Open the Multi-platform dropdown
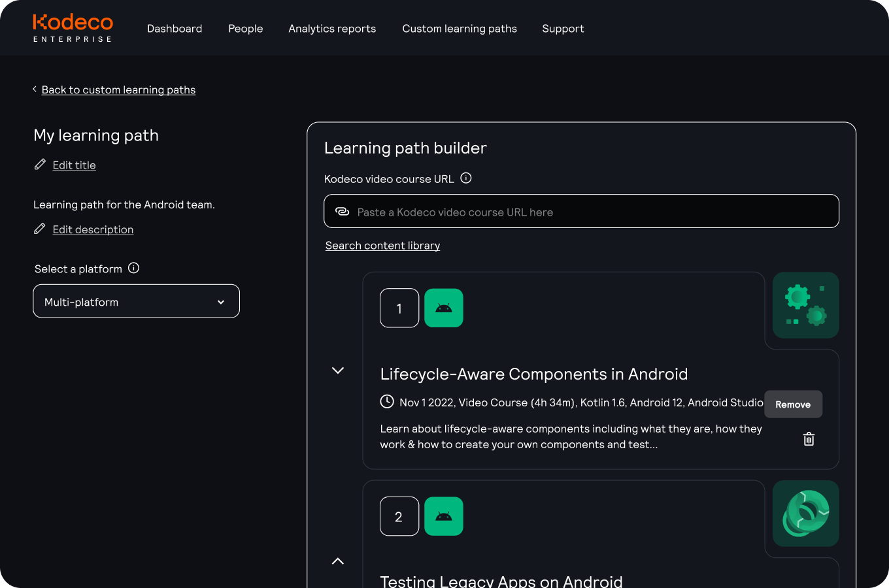The image size is (889, 588). (137, 301)
